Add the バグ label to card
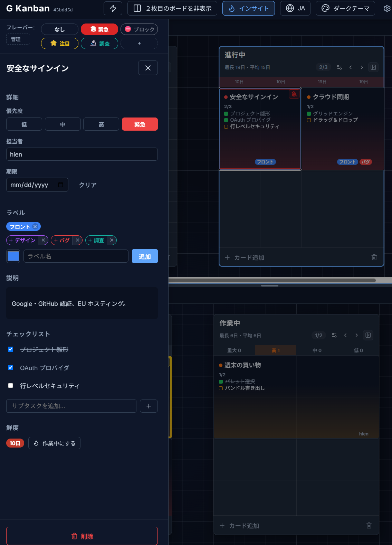Image resolution: width=392 pixels, height=545 pixels. (62, 240)
